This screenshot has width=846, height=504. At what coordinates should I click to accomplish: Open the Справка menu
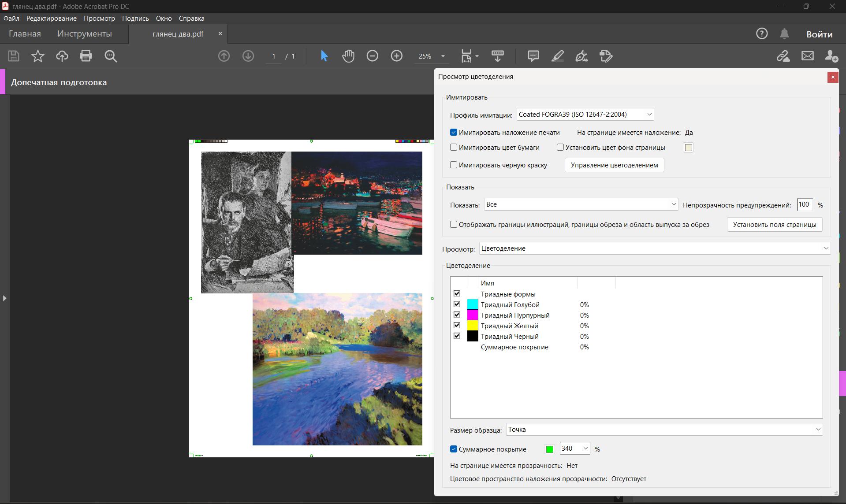coord(191,19)
